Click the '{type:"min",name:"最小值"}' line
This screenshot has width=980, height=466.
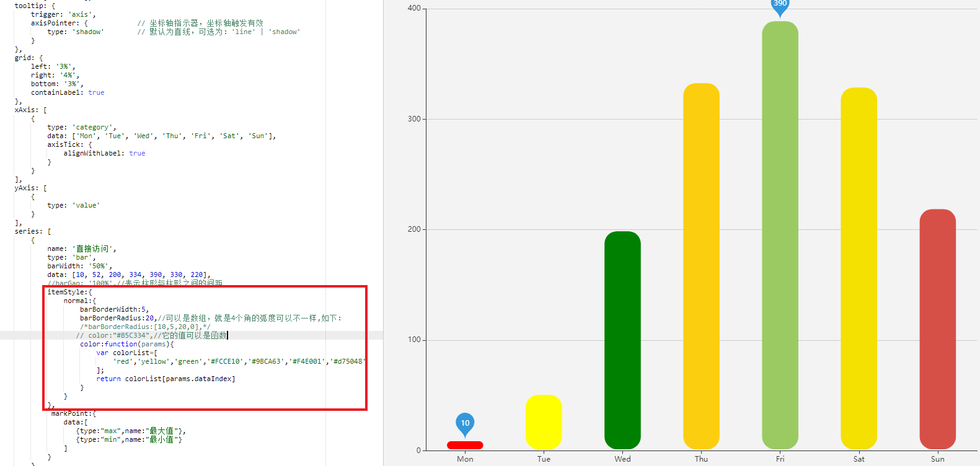(x=129, y=439)
